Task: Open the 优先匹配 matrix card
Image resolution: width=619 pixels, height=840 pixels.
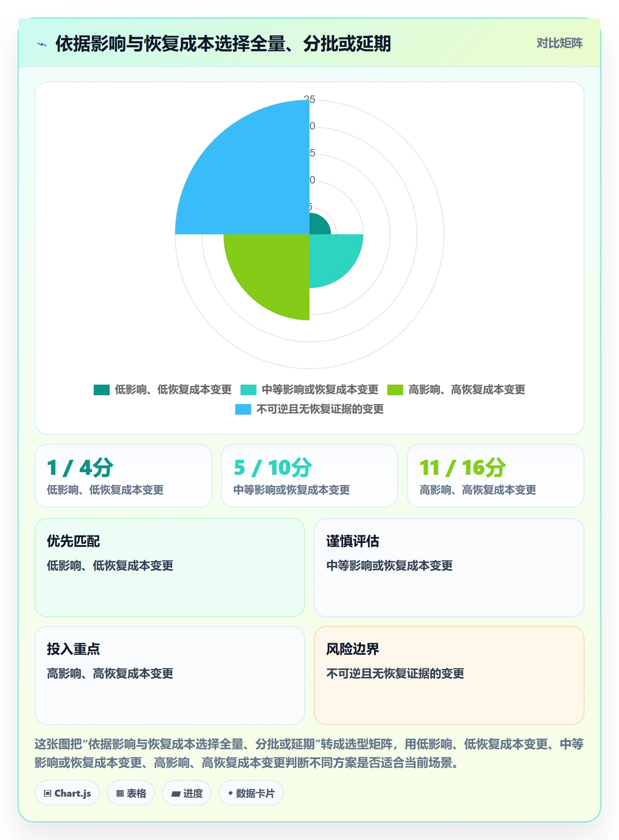Action: [x=170, y=568]
